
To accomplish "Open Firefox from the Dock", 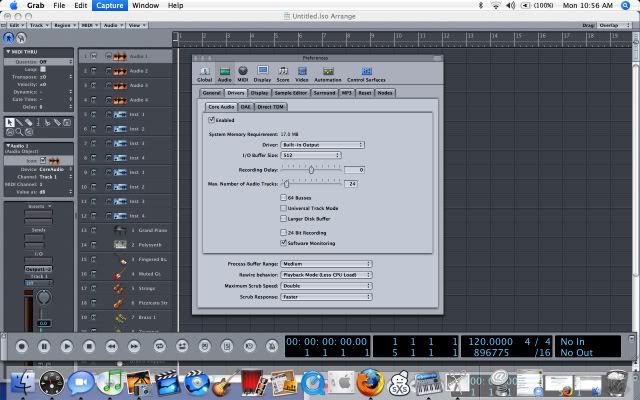I will pos(370,382).
